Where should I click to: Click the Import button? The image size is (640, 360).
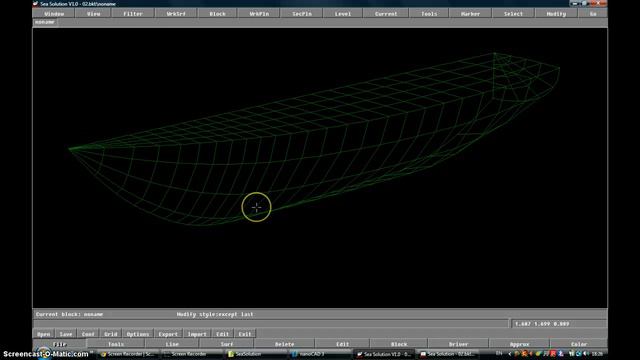(197, 334)
